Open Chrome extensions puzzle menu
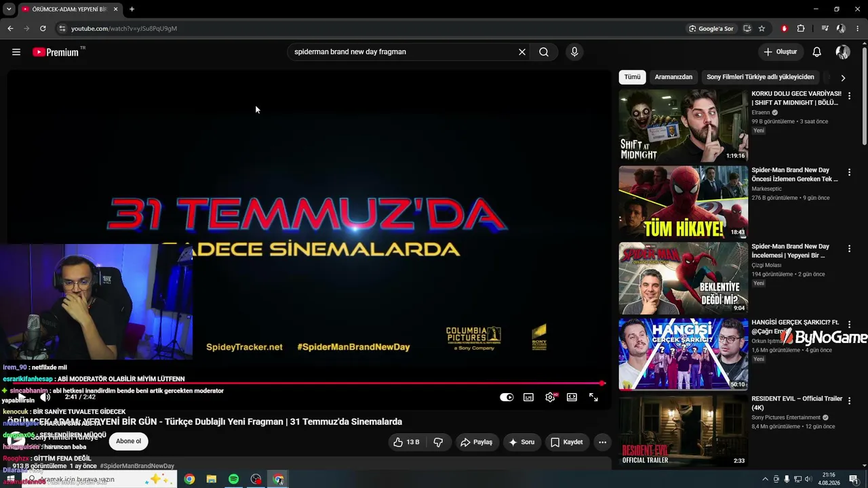This screenshot has width=868, height=488. (801, 28)
